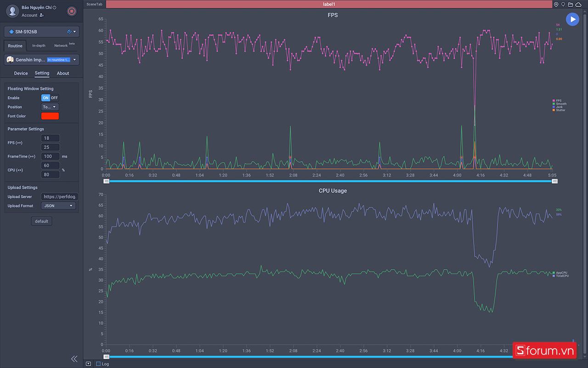Click the default button

click(x=41, y=221)
